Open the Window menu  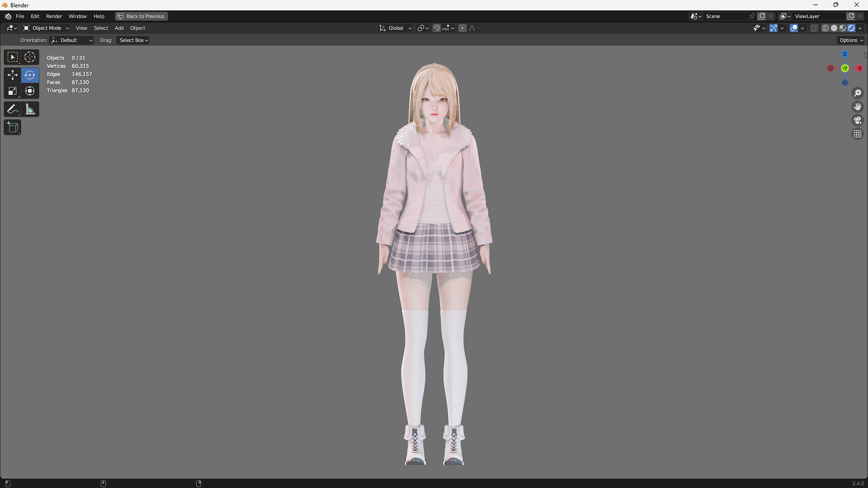pyautogui.click(x=78, y=16)
